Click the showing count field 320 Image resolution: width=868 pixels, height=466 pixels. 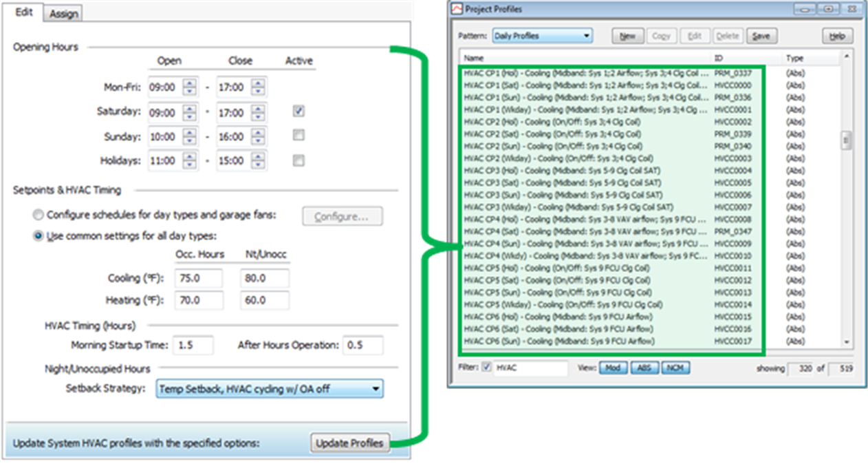point(802,368)
